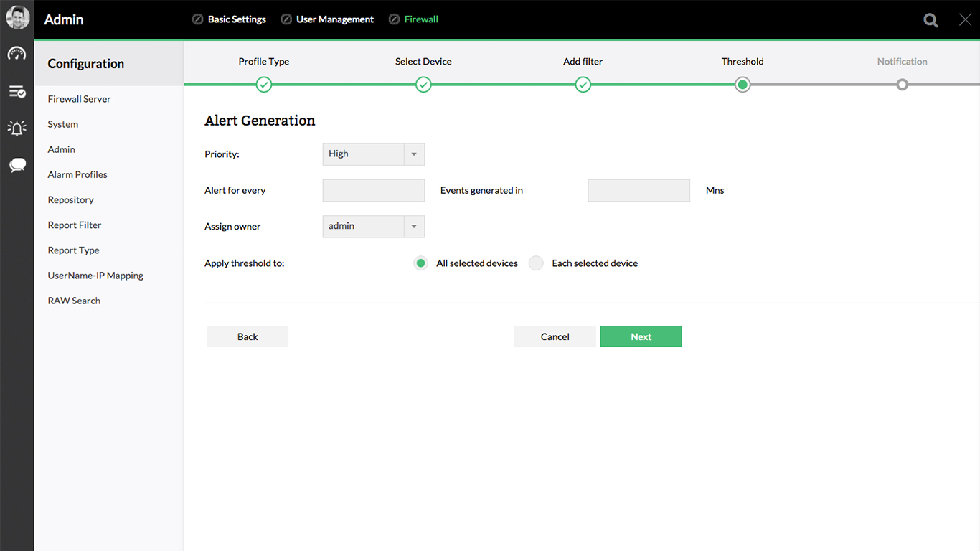Image resolution: width=980 pixels, height=551 pixels.
Task: Click the Alert for every input field
Action: click(373, 191)
